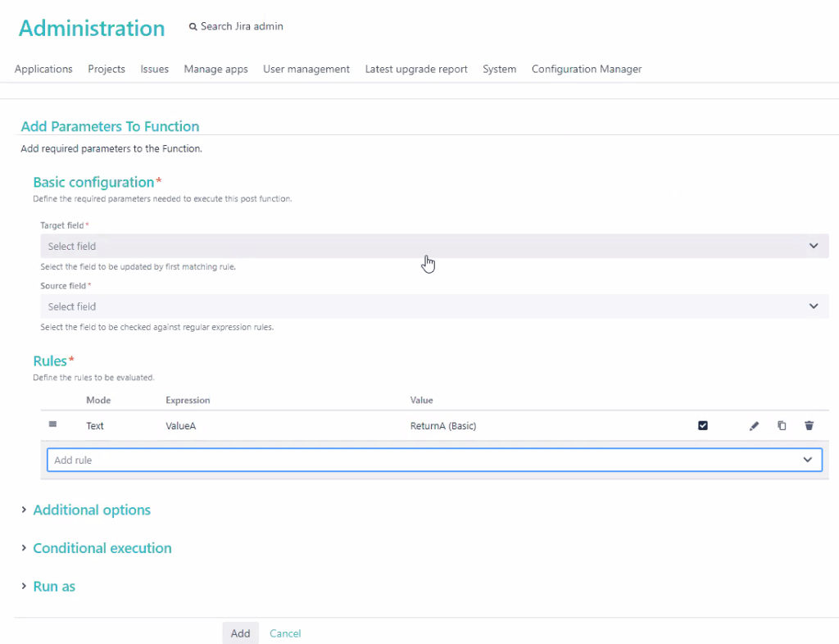839x644 pixels.
Task: Switch to Configuration Manager tab
Action: (587, 70)
